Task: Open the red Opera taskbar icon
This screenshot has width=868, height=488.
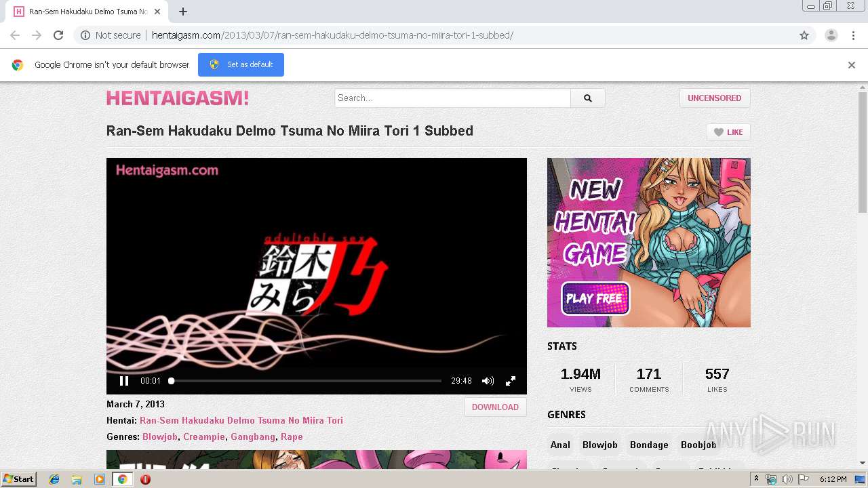Action: pyautogui.click(x=145, y=479)
